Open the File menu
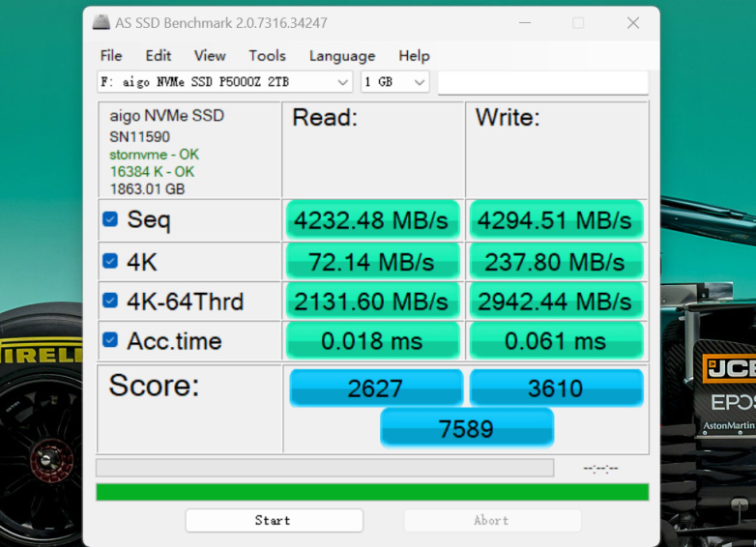Viewport: 756px width, 547px height. click(x=111, y=56)
